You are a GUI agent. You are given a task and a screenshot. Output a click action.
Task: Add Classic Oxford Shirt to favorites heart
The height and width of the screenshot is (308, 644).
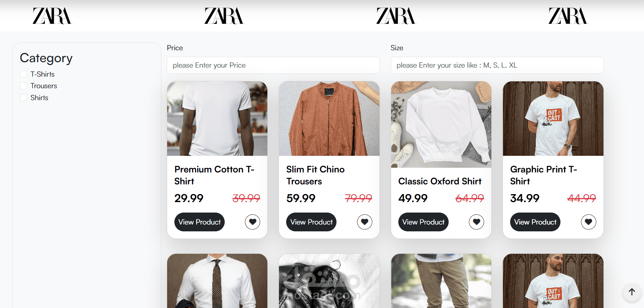pyautogui.click(x=476, y=222)
